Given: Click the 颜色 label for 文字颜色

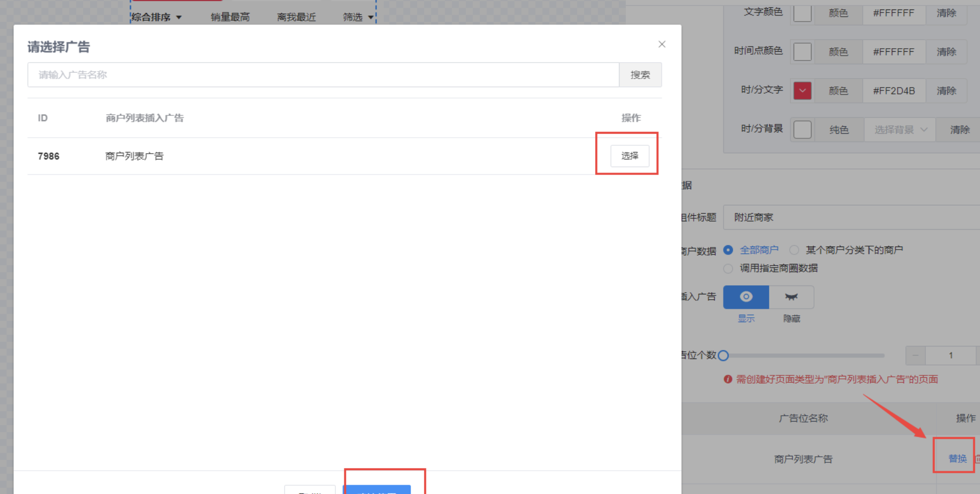Looking at the screenshot, I should [x=838, y=13].
